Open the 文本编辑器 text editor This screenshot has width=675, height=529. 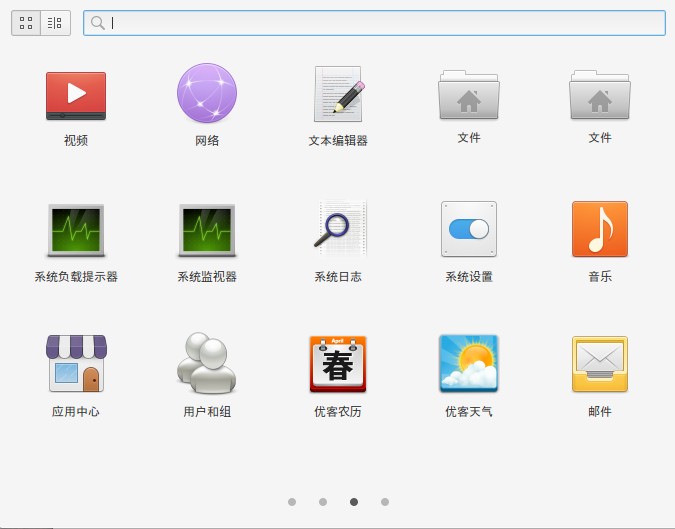pyautogui.click(x=338, y=94)
